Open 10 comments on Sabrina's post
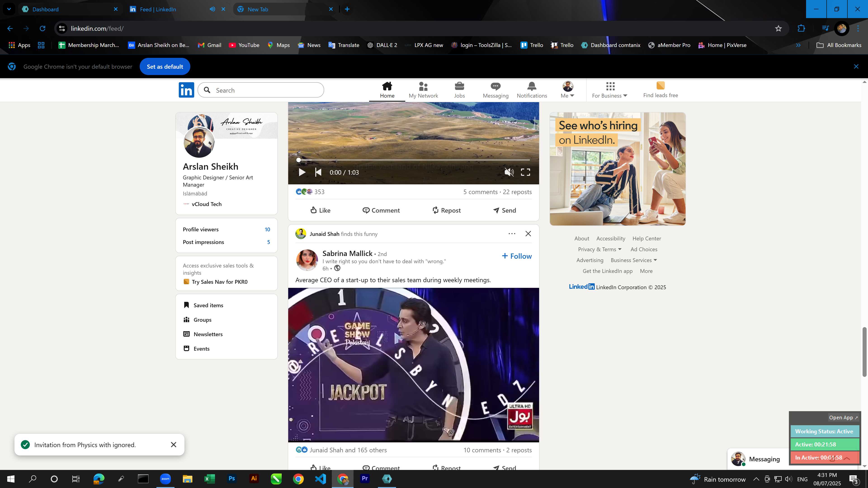Viewport: 868px width, 488px height. [482, 450]
